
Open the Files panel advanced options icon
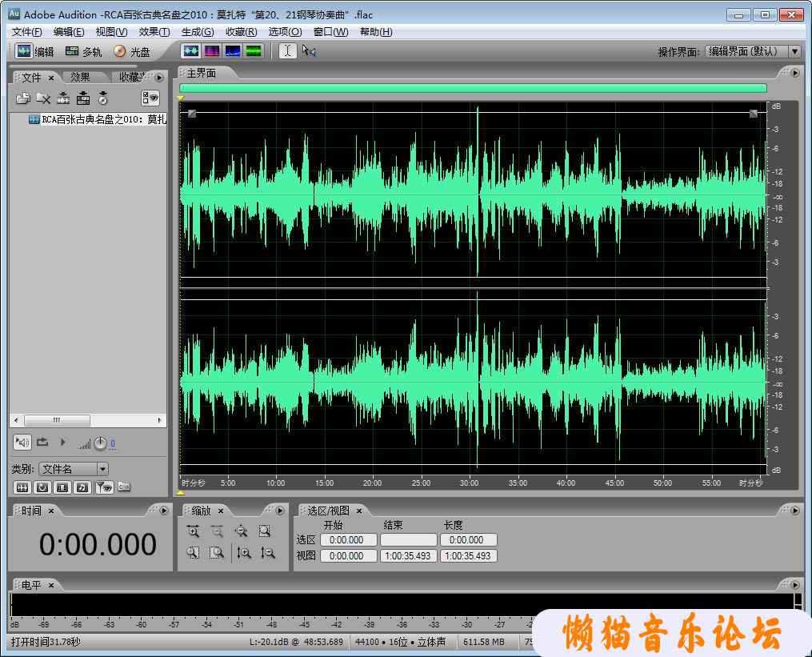pos(150,98)
